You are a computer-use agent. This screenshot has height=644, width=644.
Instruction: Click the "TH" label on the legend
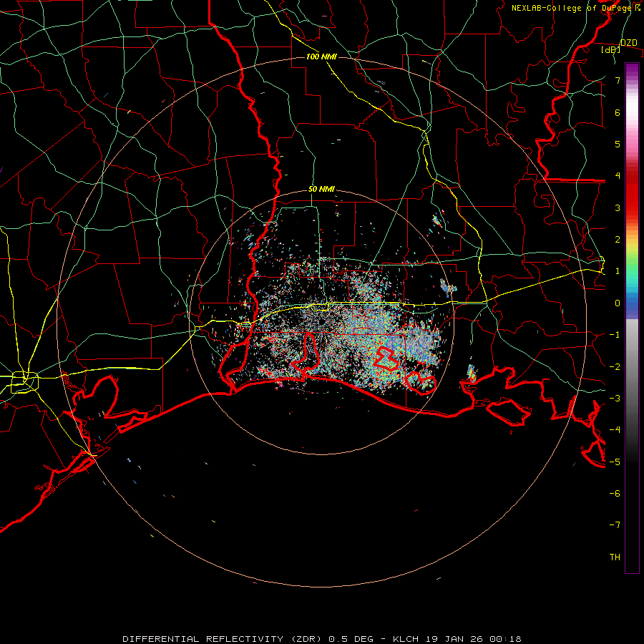(615, 557)
